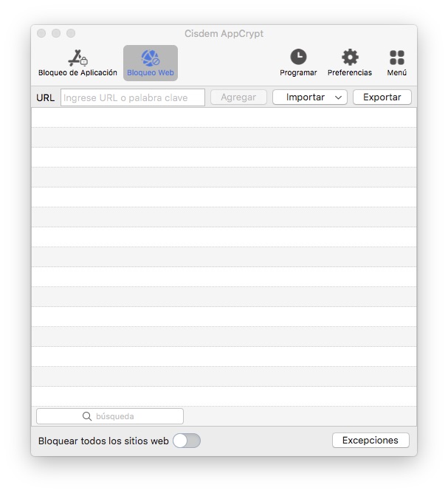This screenshot has height=493, width=448.
Task: Open the Bloqueo de Aplicación section
Action: (x=77, y=63)
